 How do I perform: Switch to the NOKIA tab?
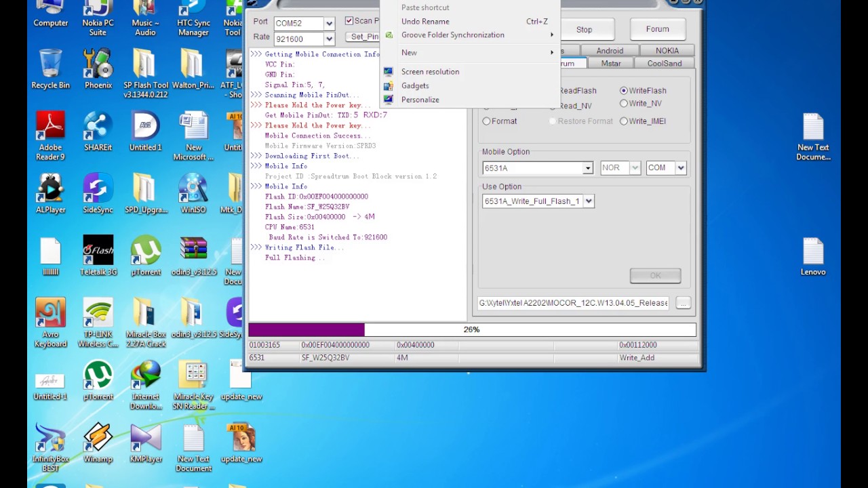pyautogui.click(x=667, y=51)
